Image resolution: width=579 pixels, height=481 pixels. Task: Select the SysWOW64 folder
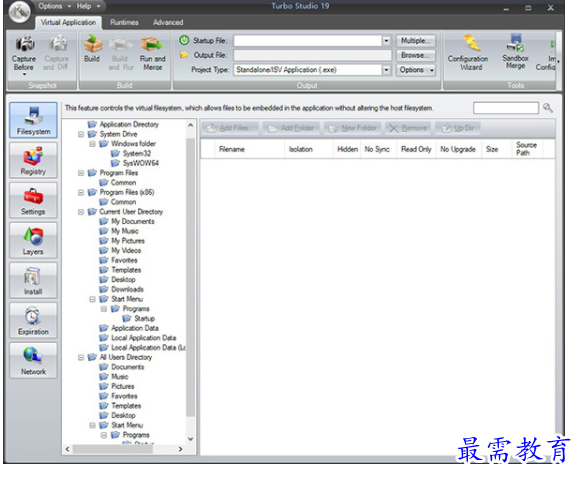(140, 163)
